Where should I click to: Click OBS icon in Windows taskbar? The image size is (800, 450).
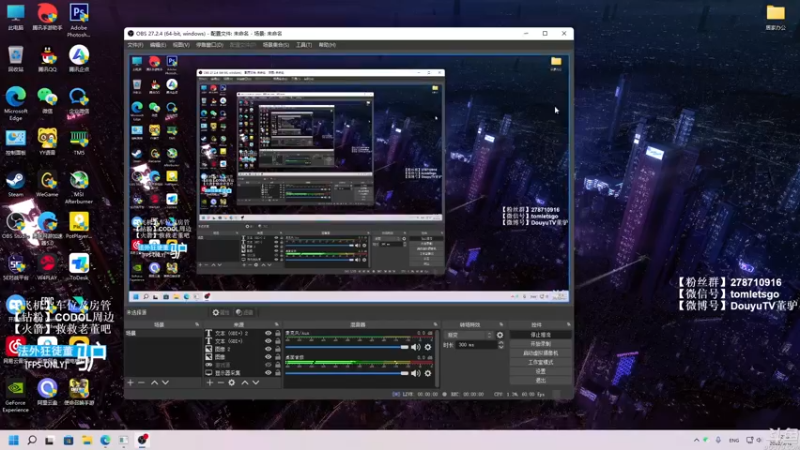(142, 440)
